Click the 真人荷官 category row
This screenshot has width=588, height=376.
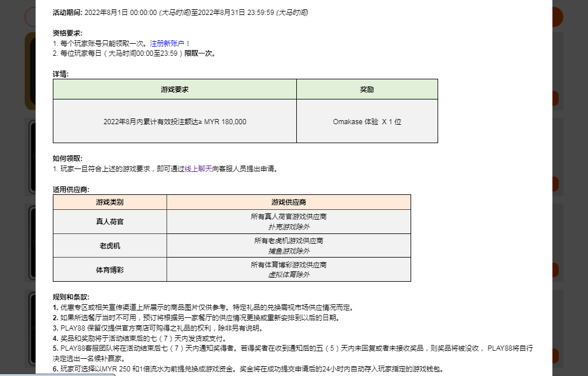coord(109,221)
